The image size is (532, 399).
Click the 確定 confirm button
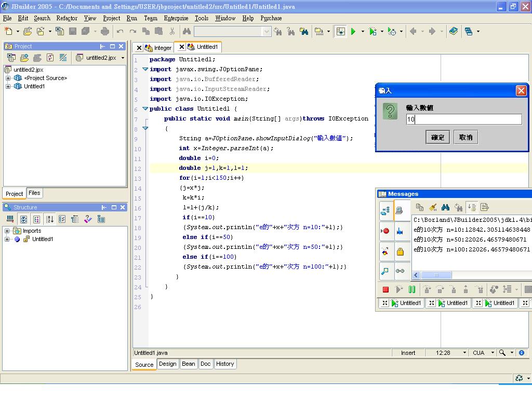(x=437, y=137)
